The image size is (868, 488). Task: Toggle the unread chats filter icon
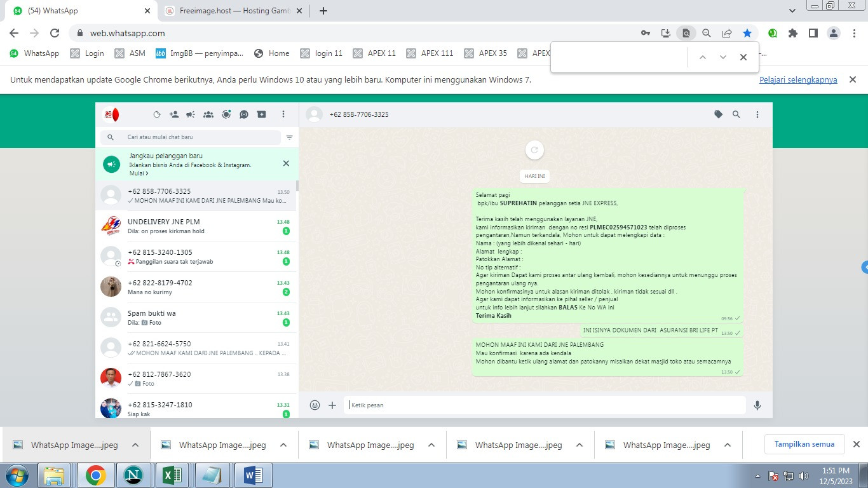point(290,137)
